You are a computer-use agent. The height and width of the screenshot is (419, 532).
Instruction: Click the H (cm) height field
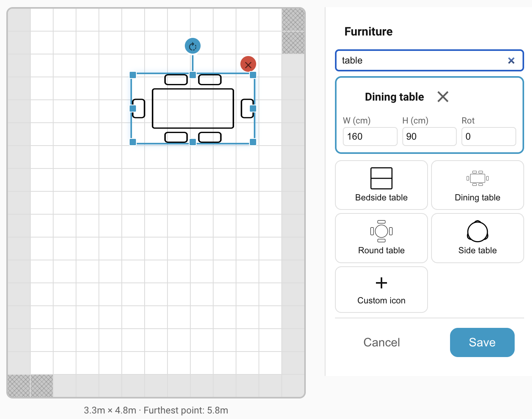[429, 137]
